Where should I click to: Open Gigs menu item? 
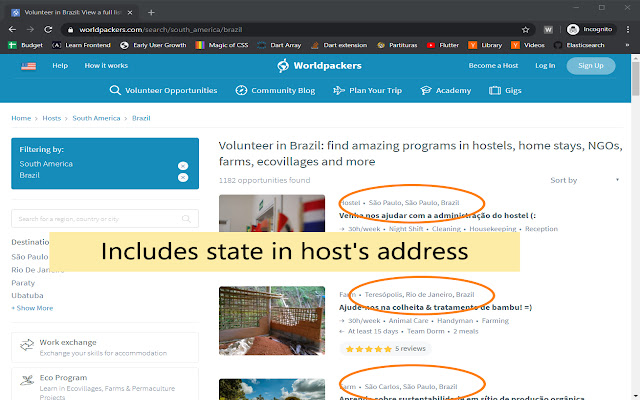coord(505,90)
